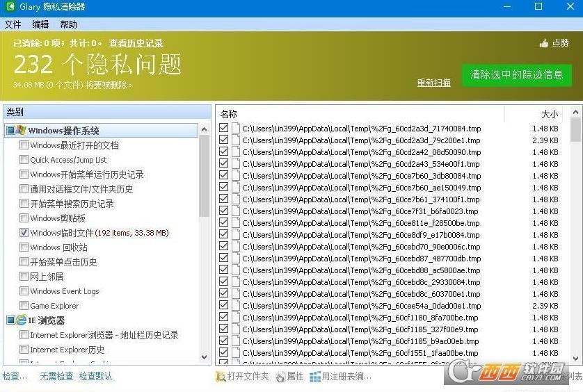Select 开始菜单点击历史 item
Image resolution: width=583 pixels, height=392 pixels.
click(63, 262)
